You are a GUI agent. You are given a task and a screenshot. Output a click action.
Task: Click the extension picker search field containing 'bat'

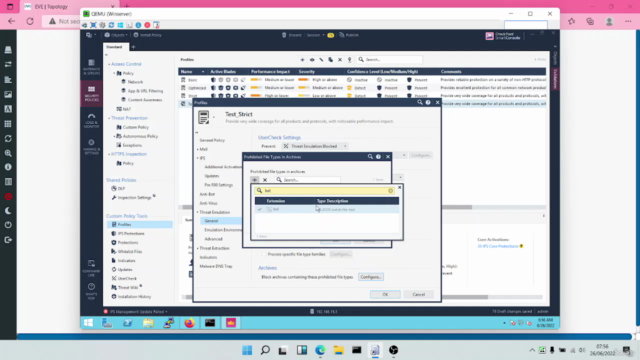click(x=324, y=191)
